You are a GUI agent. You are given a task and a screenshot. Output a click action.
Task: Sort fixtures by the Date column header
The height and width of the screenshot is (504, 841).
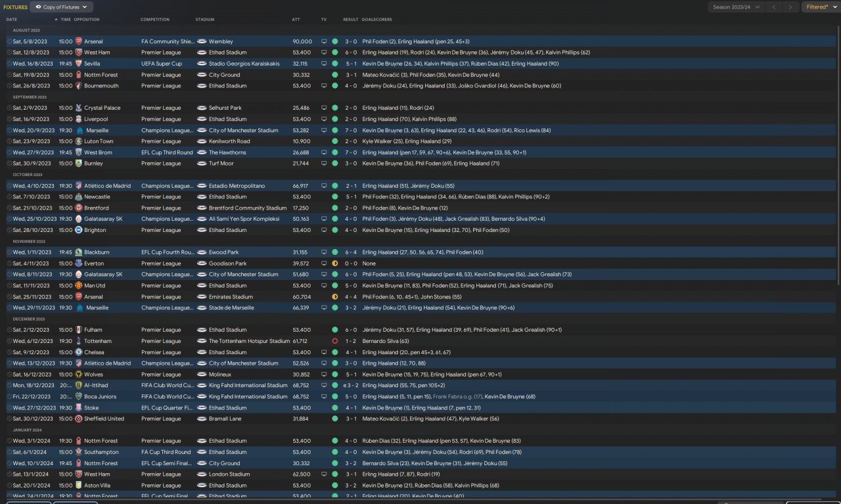[12, 20]
